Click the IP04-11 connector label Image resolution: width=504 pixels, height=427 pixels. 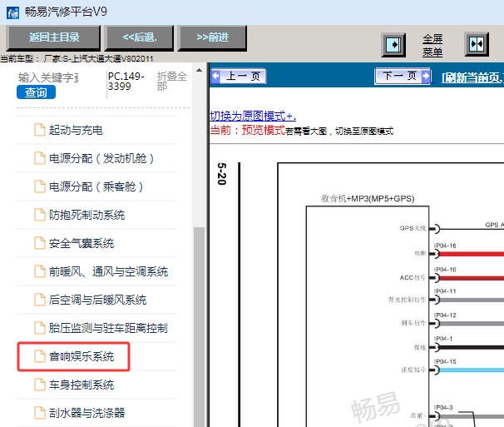pyautogui.click(x=445, y=291)
